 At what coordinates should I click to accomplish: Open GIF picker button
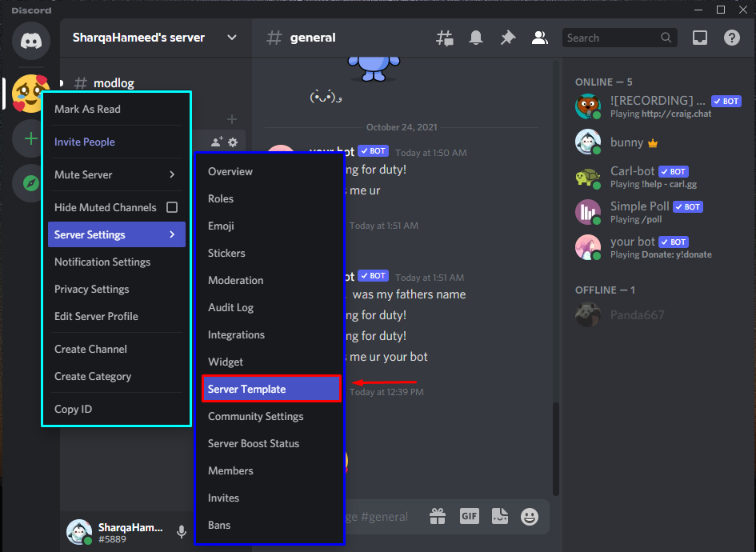click(469, 516)
